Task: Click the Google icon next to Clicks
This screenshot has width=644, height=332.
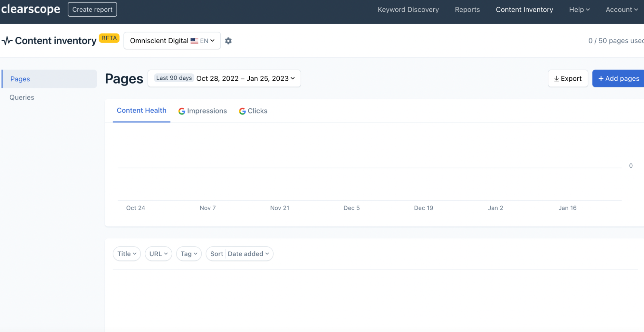Action: tap(242, 111)
